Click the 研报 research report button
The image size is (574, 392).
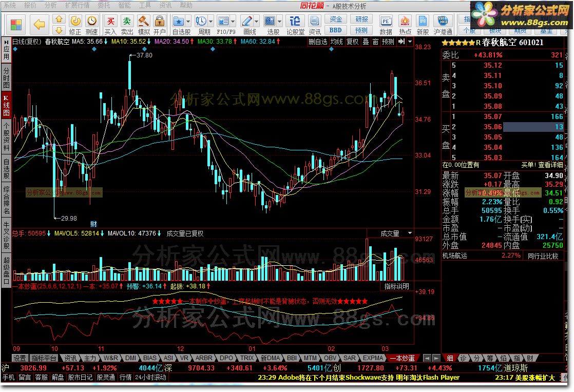[x=361, y=19]
